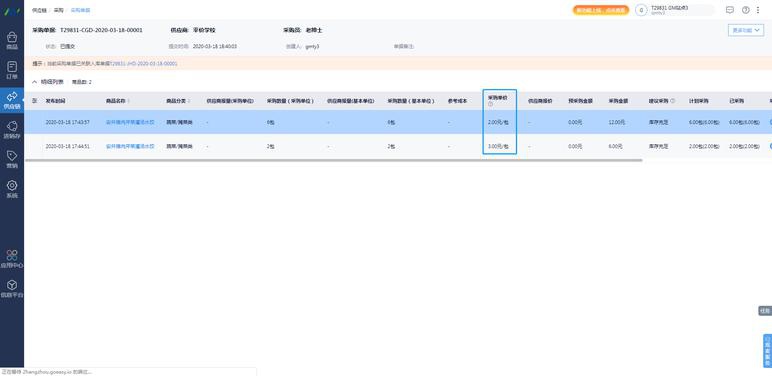Click the 2.00元/包 unit price cell
Viewport: 772px width, 376px height.
[498, 122]
